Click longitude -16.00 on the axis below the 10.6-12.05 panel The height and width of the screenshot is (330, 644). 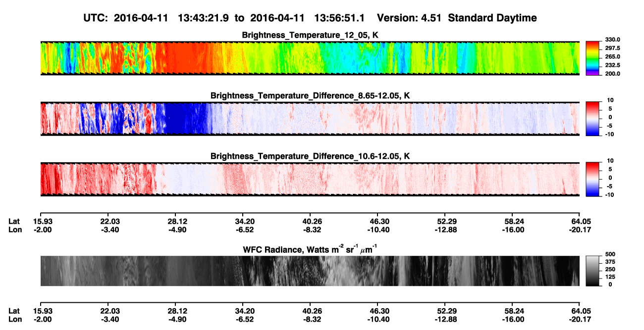tap(513, 230)
